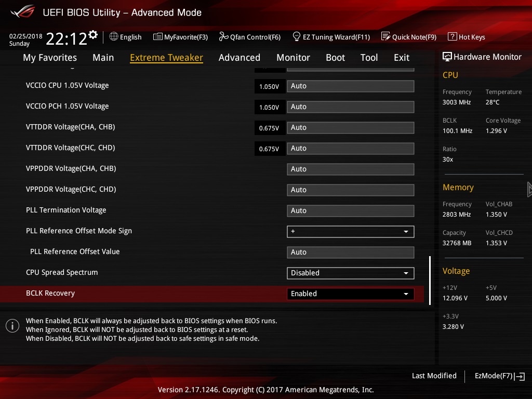Click the Qfan Control fan icon
Screen dimensions: 532x399
[x=223, y=36]
